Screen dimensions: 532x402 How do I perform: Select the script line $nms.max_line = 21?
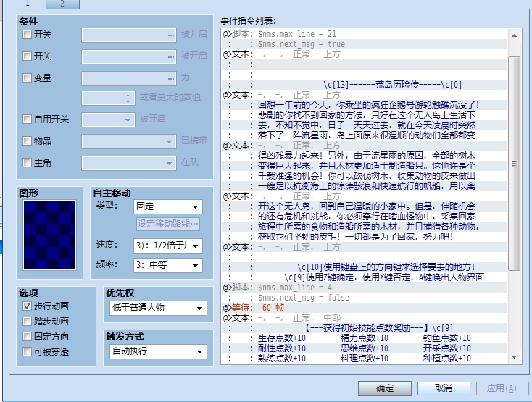pos(365,34)
